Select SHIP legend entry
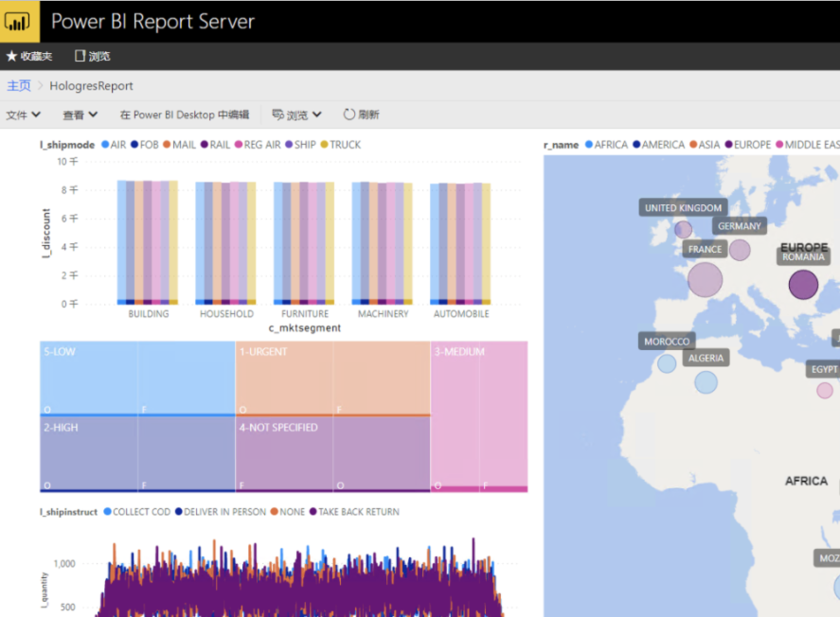 [300, 145]
